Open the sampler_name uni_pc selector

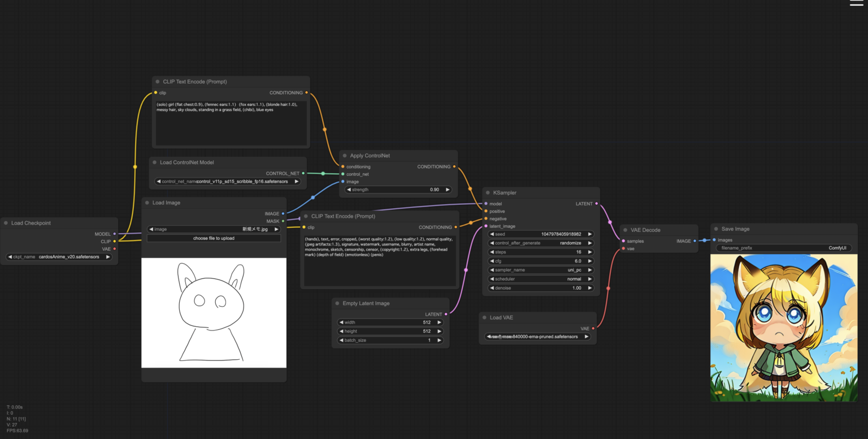click(541, 270)
